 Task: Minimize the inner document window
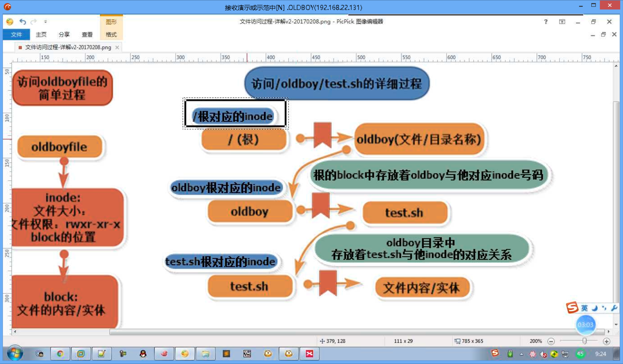[x=593, y=35]
